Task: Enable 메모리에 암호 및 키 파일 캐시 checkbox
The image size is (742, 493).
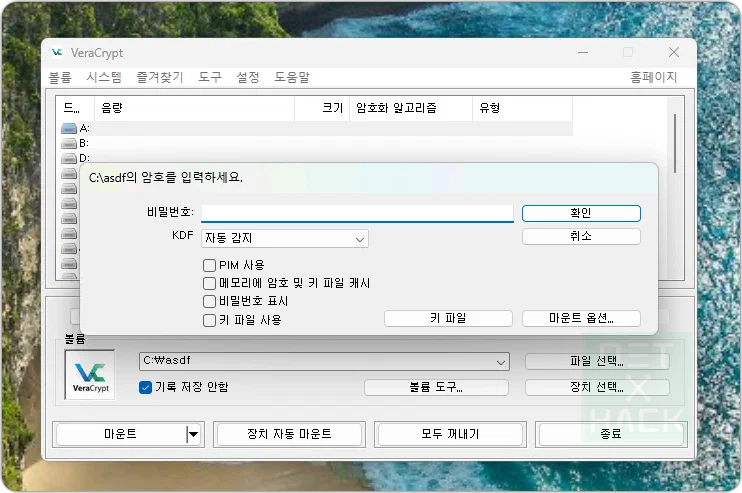Action: point(209,283)
